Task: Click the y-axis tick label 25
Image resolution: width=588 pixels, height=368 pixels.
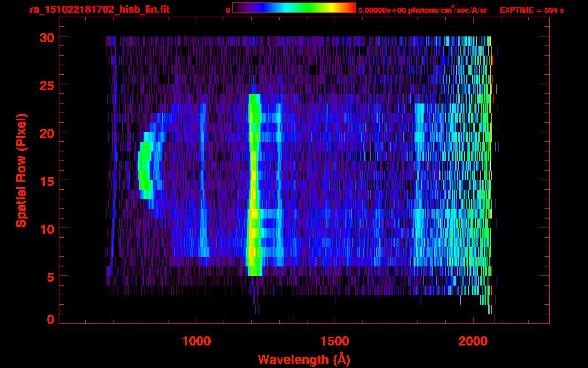Action: 46,85
